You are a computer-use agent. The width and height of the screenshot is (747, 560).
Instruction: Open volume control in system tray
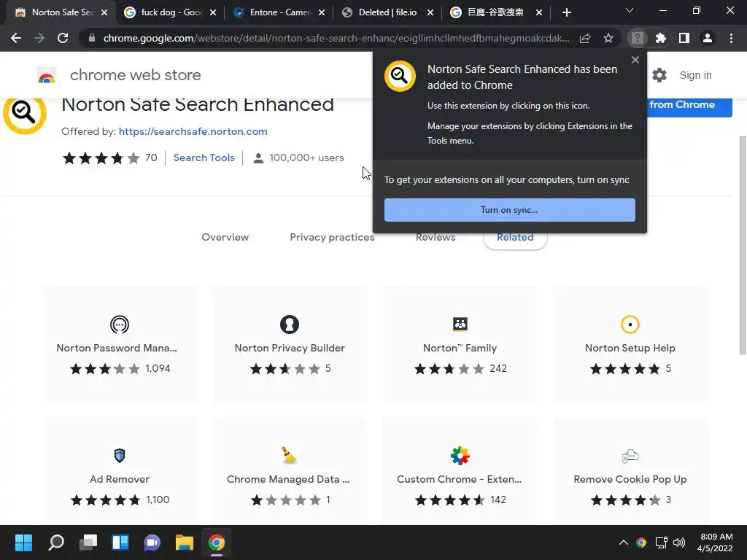(679, 542)
